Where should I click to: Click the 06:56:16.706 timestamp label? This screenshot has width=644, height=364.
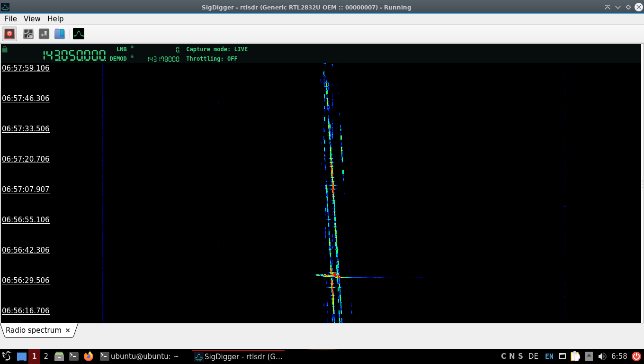26,311
